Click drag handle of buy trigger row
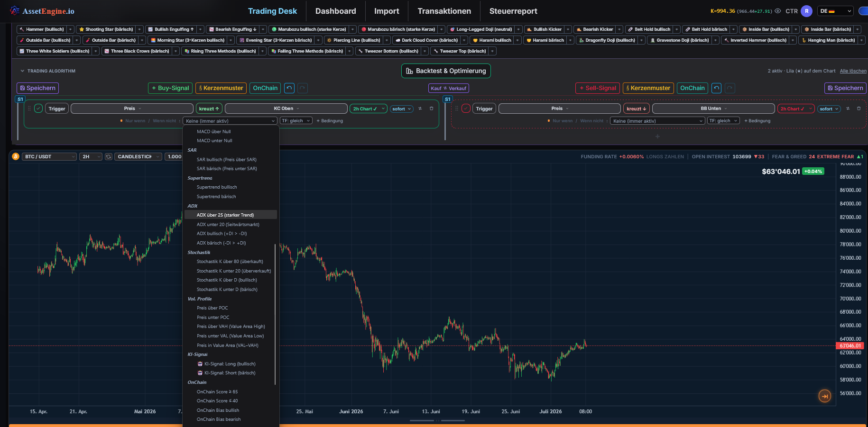This screenshot has width=868, height=427. (29, 109)
